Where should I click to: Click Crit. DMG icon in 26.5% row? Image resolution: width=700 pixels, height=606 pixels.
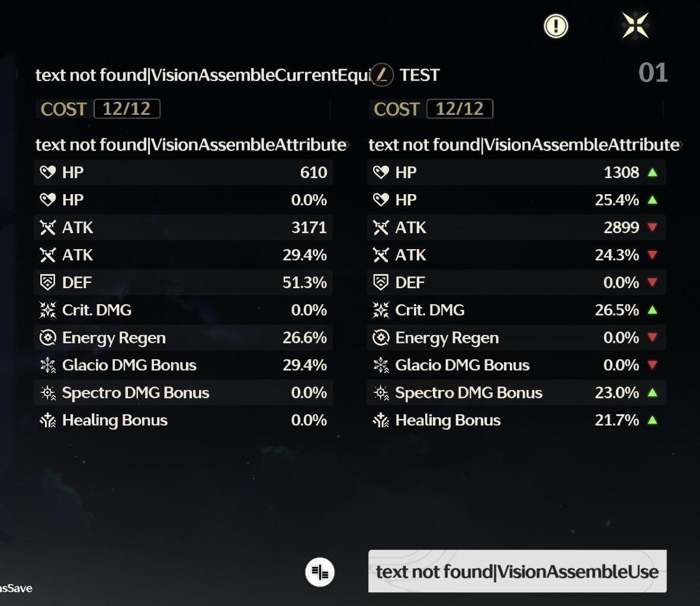pos(381,310)
